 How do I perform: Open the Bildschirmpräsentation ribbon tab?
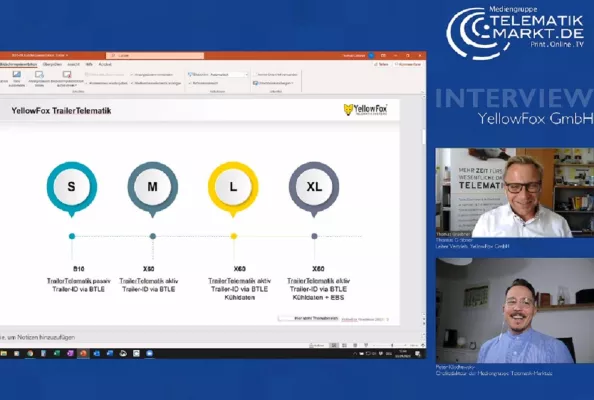point(18,64)
